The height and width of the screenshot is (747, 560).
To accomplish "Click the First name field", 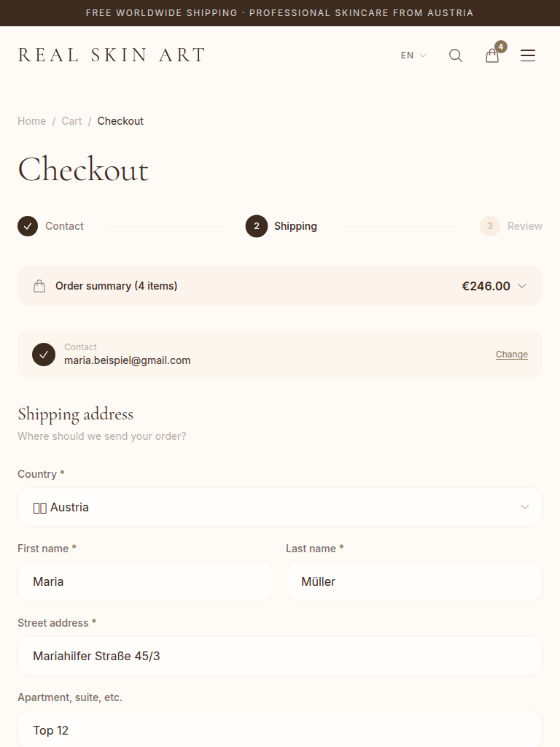I will pyautogui.click(x=146, y=581).
